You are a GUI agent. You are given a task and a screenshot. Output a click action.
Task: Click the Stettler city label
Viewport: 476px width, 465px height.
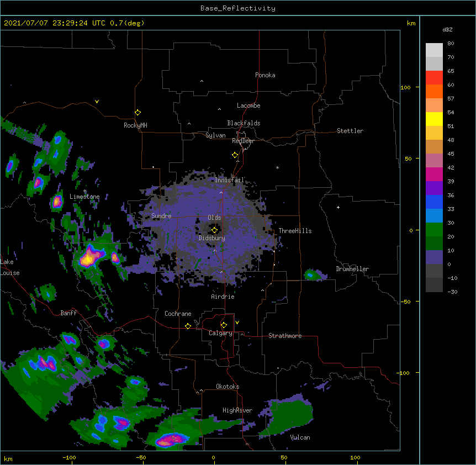350,131
